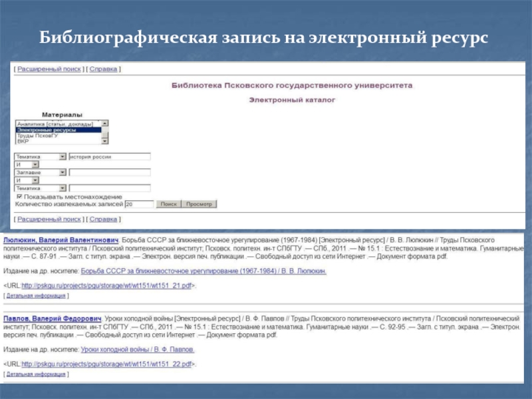Click the heading "Библиотека Псковского государственного университета"
Image resolution: width=532 pixels, height=399 pixels.
(292, 85)
